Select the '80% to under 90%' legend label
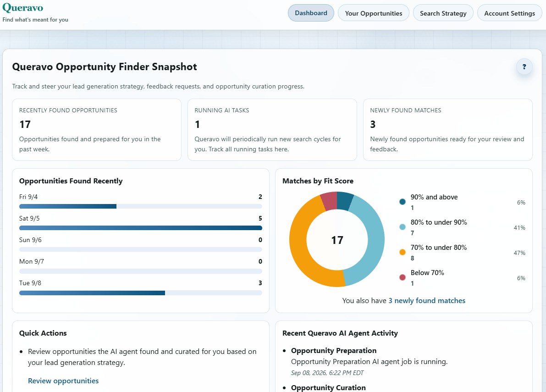 coord(439,222)
